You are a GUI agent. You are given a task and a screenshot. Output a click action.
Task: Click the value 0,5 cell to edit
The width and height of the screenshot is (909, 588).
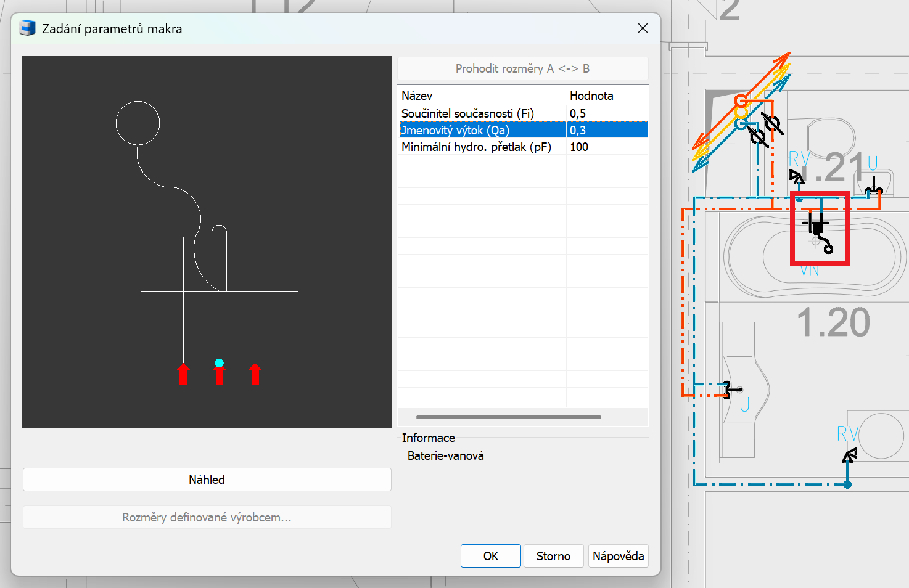pos(607,113)
